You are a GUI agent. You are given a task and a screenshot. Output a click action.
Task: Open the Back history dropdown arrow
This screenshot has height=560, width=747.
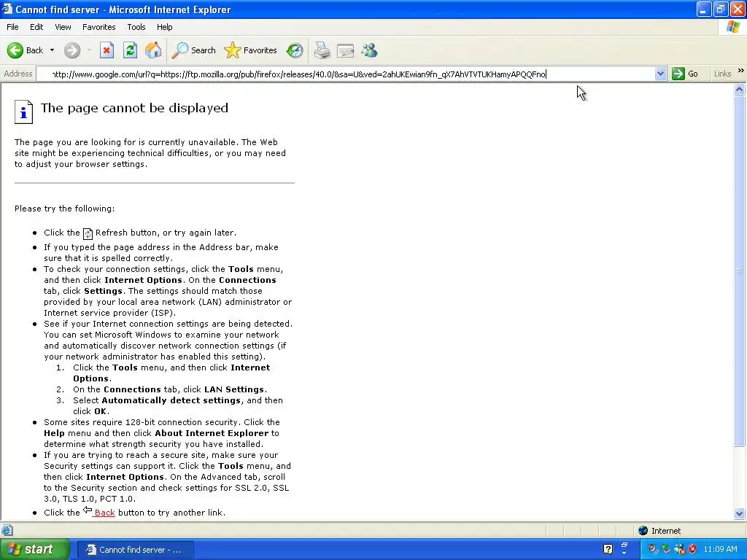click(52, 50)
